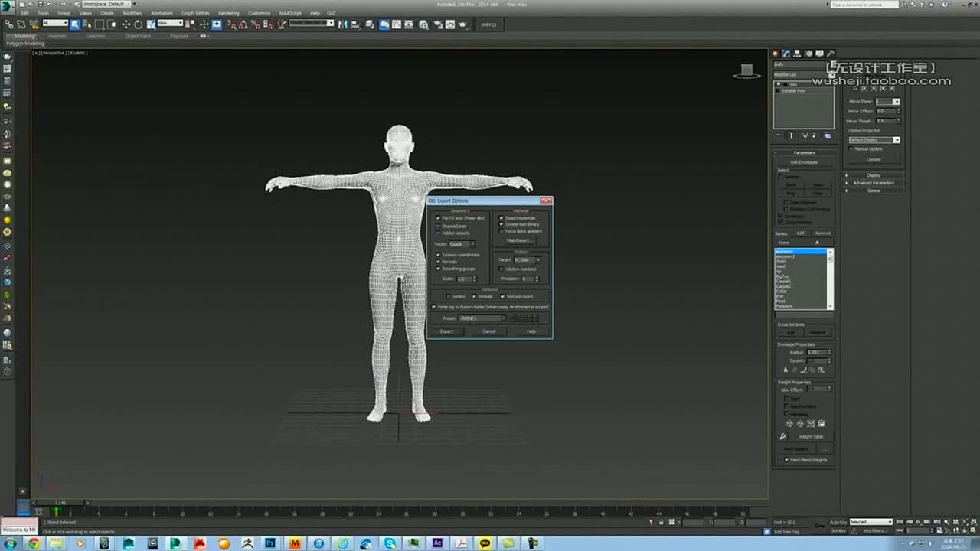Image resolution: width=980 pixels, height=551 pixels.
Task: Select the Select Object tool
Action: point(75,24)
